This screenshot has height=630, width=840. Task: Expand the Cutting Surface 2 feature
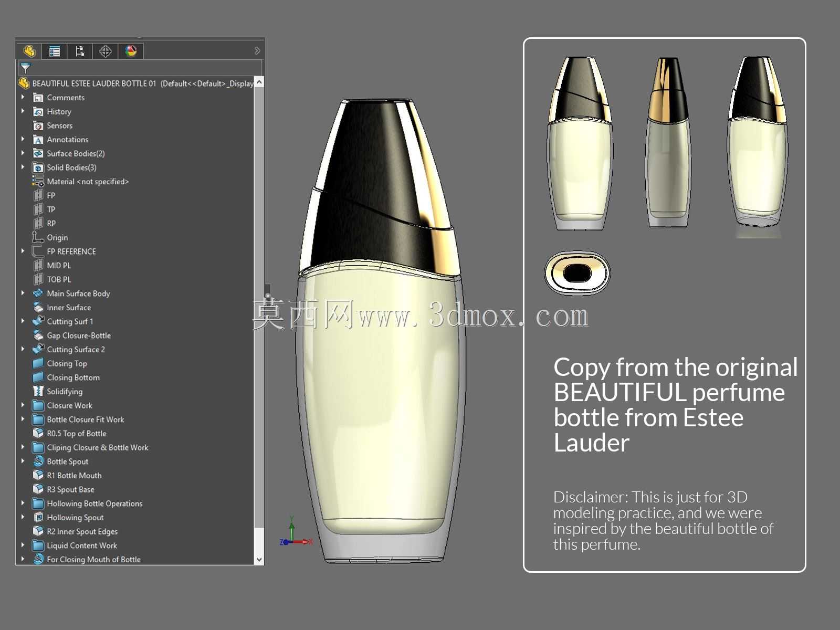pos(23,349)
